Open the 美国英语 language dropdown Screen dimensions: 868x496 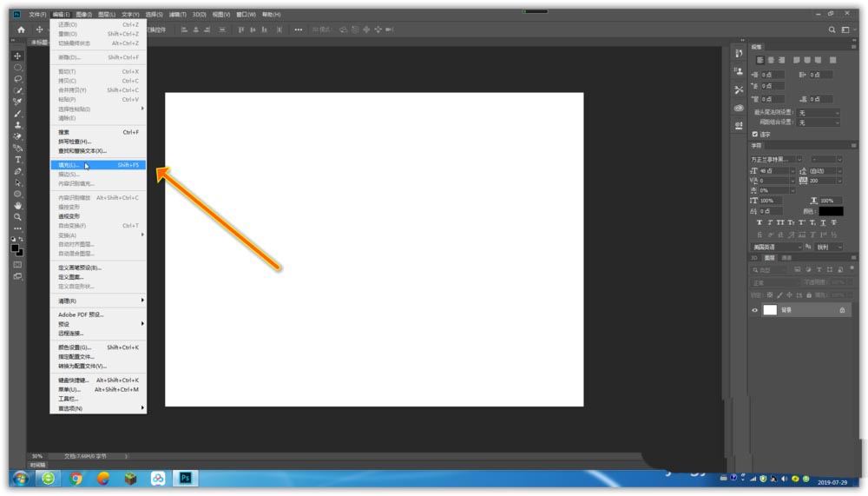[776, 248]
